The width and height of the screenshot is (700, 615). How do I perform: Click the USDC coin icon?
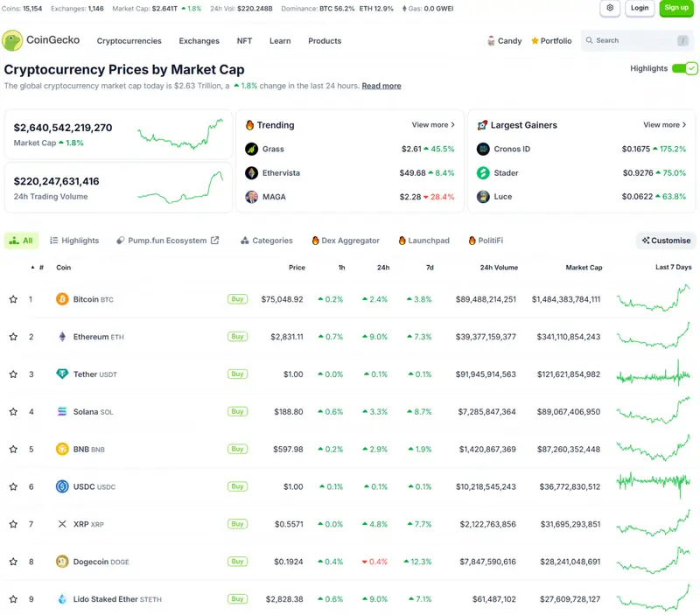coord(62,486)
